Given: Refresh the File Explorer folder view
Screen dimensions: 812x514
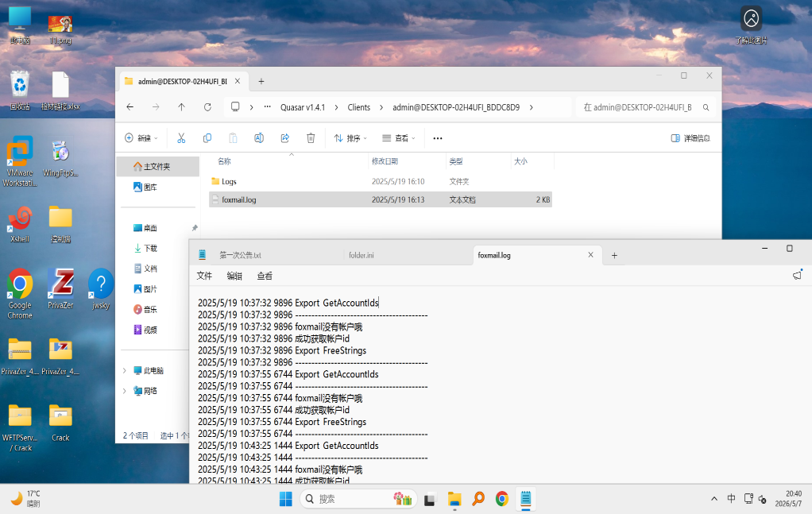Looking at the screenshot, I should (x=207, y=107).
